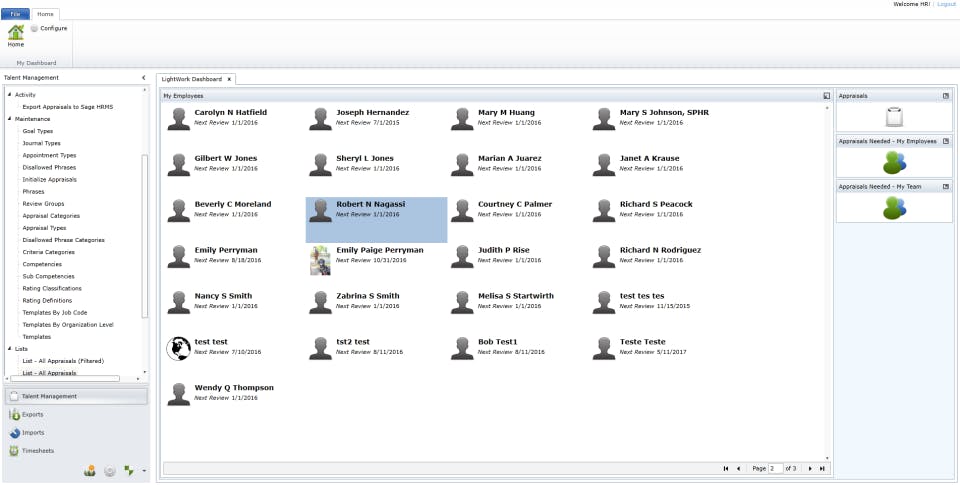Click the Configure gear icon

pyautogui.click(x=34, y=28)
